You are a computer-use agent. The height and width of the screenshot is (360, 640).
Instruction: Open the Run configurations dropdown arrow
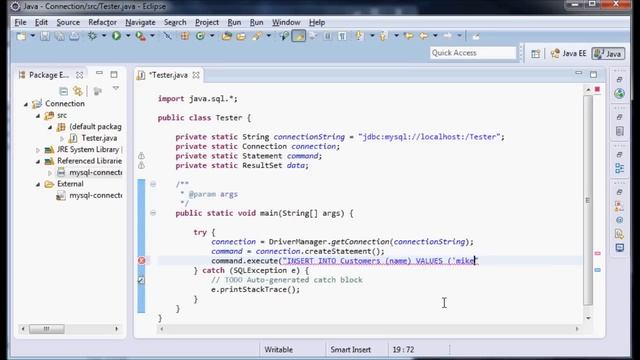tap(128, 36)
